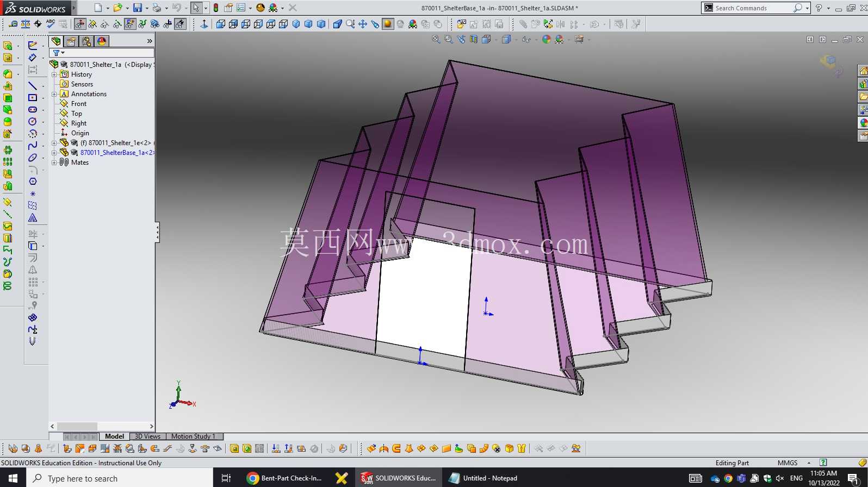The width and height of the screenshot is (868, 487).
Task: Click the Pan move arrows icon
Action: coord(363,24)
